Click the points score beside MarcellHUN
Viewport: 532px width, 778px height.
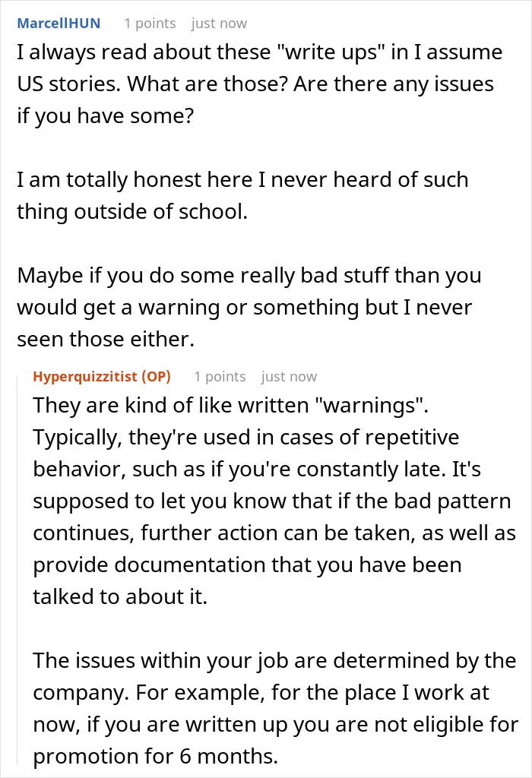click(x=150, y=24)
